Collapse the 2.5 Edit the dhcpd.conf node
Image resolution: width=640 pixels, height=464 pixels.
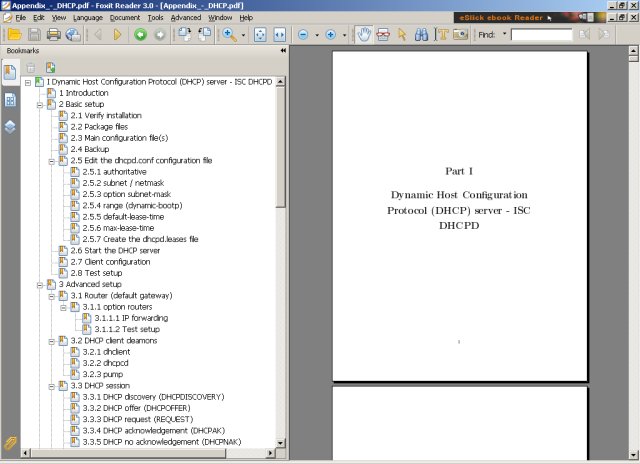pos(51,161)
